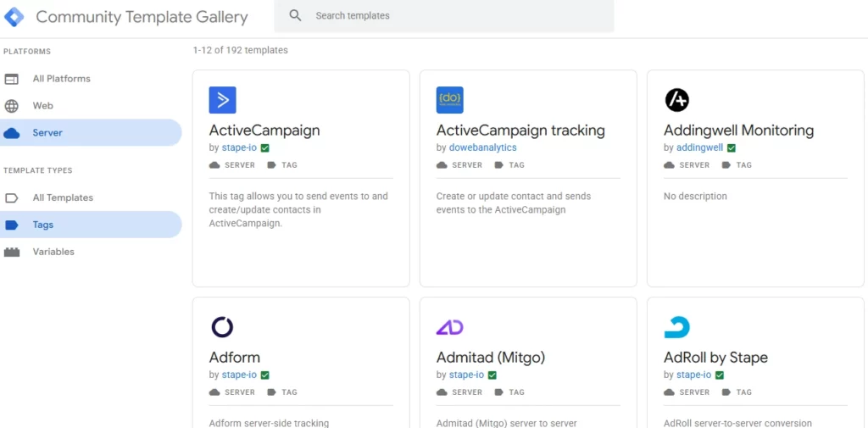
Task: Click the 'No description' text on Addingwell card
Action: point(695,196)
